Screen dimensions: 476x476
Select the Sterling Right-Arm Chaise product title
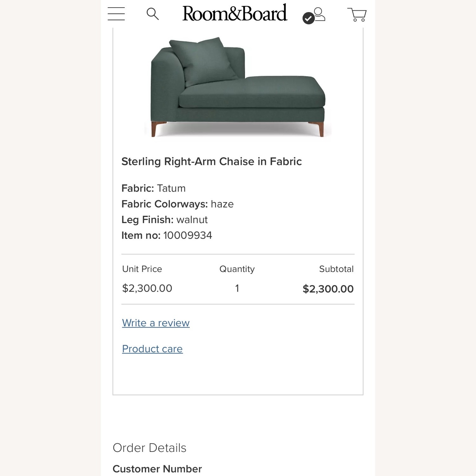click(212, 161)
